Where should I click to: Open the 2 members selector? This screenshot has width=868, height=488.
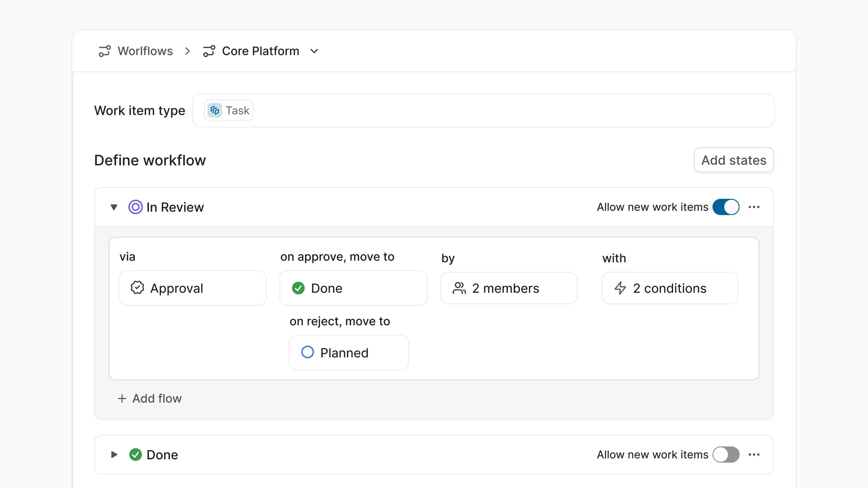(509, 288)
